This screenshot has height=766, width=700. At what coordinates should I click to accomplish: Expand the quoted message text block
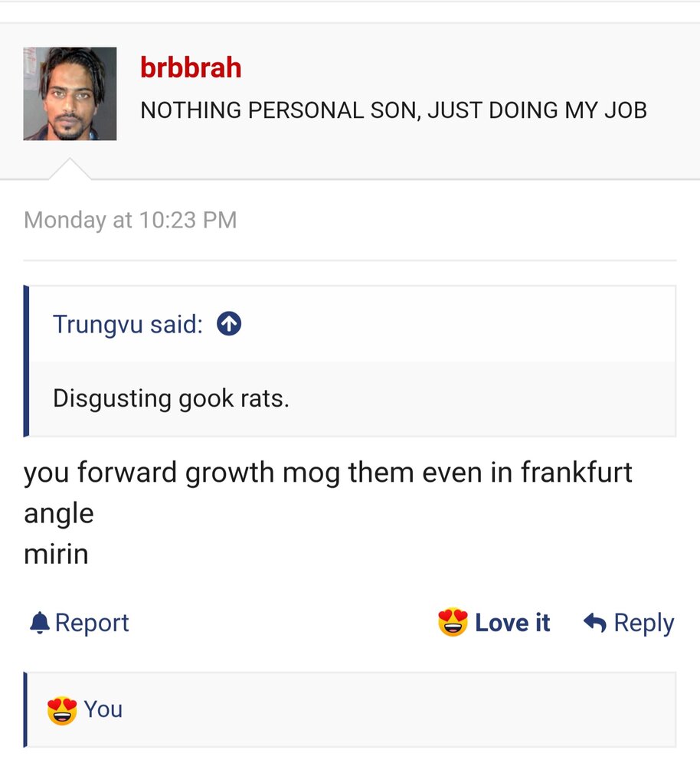352,398
